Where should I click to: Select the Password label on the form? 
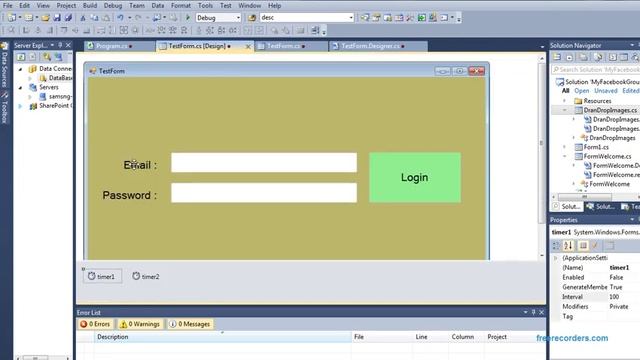coord(129,196)
